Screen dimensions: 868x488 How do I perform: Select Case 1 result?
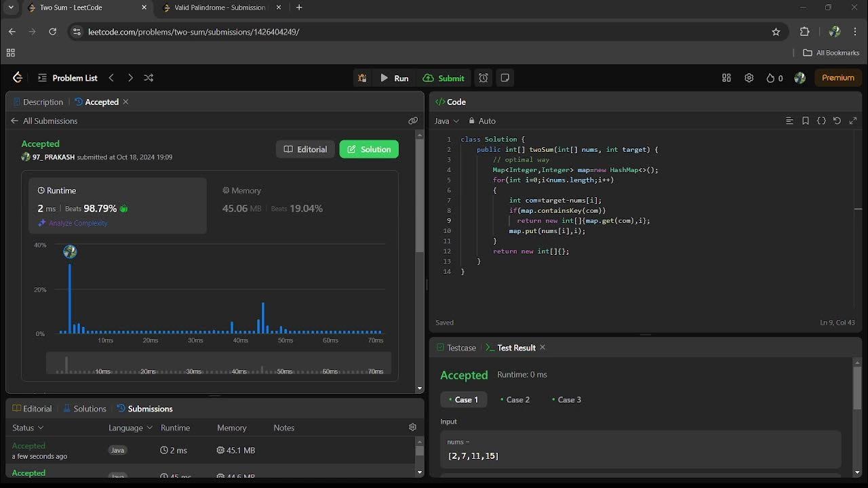point(464,399)
